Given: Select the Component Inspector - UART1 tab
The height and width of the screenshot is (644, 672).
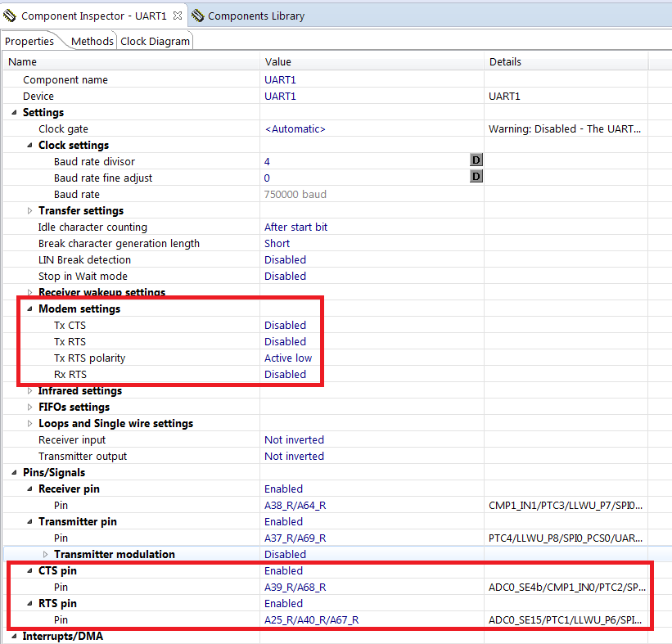Looking at the screenshot, I should (x=93, y=16).
